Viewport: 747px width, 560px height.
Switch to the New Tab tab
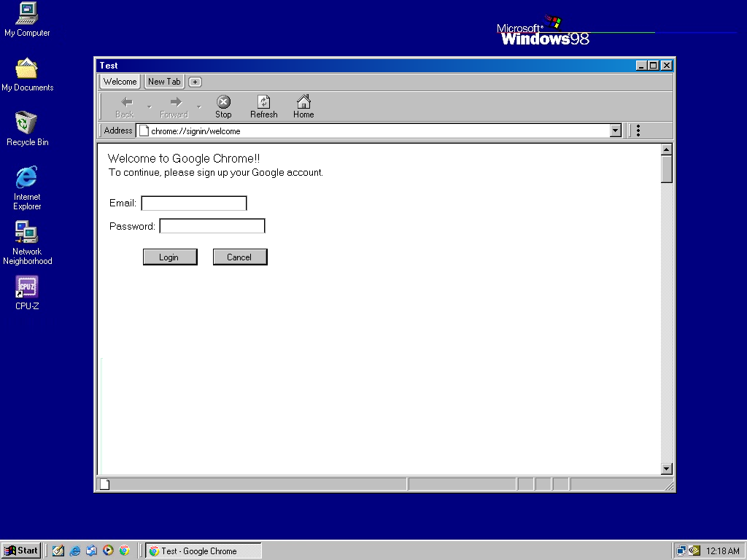pyautogui.click(x=164, y=82)
